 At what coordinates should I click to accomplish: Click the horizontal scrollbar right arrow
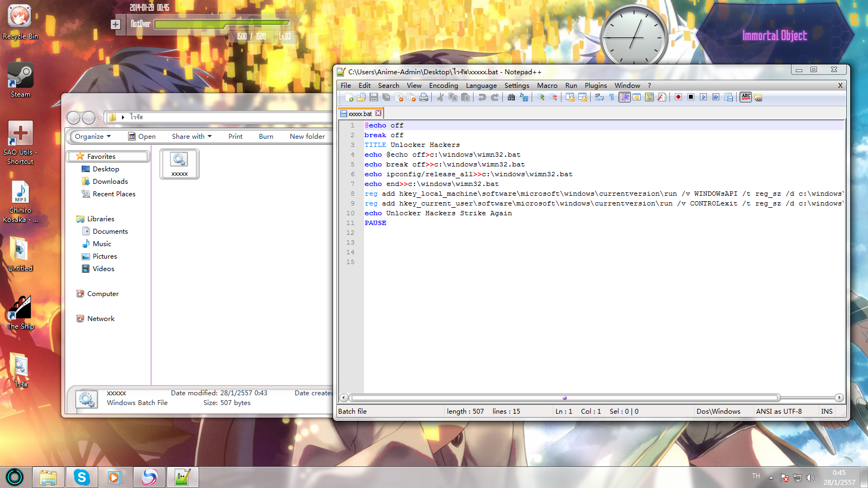(x=839, y=398)
